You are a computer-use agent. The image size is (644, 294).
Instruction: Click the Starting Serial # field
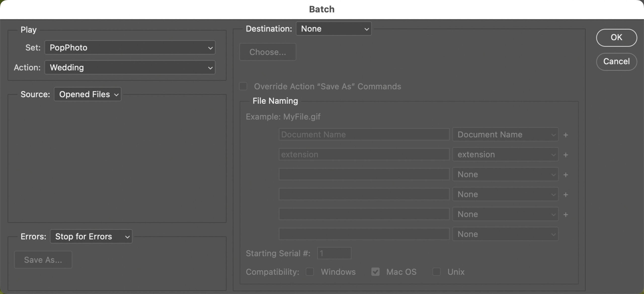[x=334, y=253]
